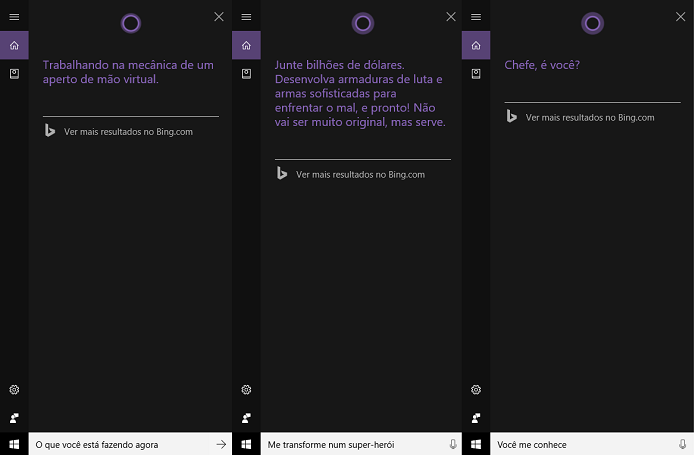Expand hamburger menu in the right Cortana panel
695x455 pixels.
click(476, 17)
